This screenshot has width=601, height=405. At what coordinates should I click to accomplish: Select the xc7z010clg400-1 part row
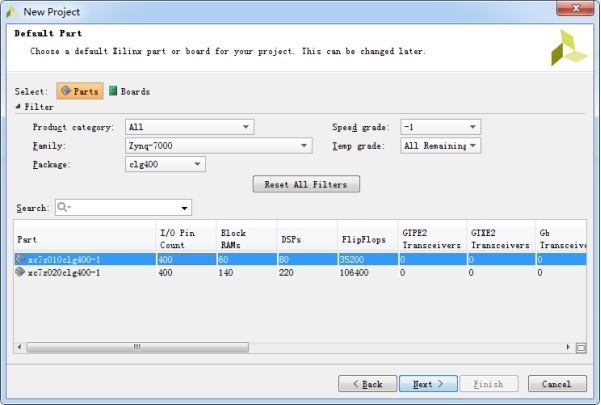click(300, 259)
